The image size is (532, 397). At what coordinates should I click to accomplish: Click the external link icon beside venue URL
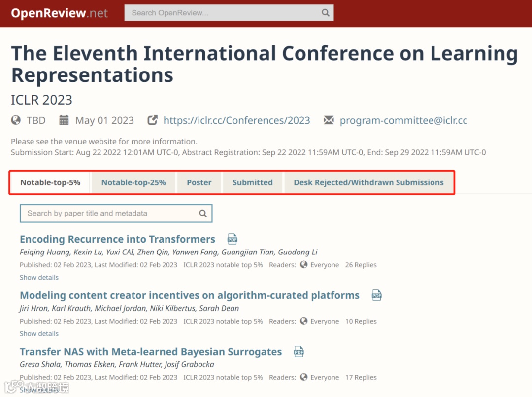pyautogui.click(x=153, y=120)
